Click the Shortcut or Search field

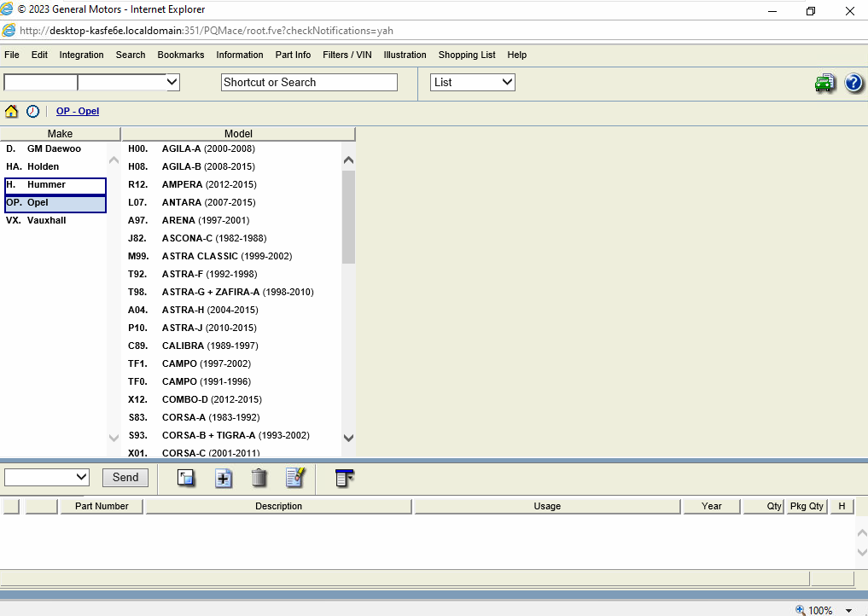tap(309, 83)
